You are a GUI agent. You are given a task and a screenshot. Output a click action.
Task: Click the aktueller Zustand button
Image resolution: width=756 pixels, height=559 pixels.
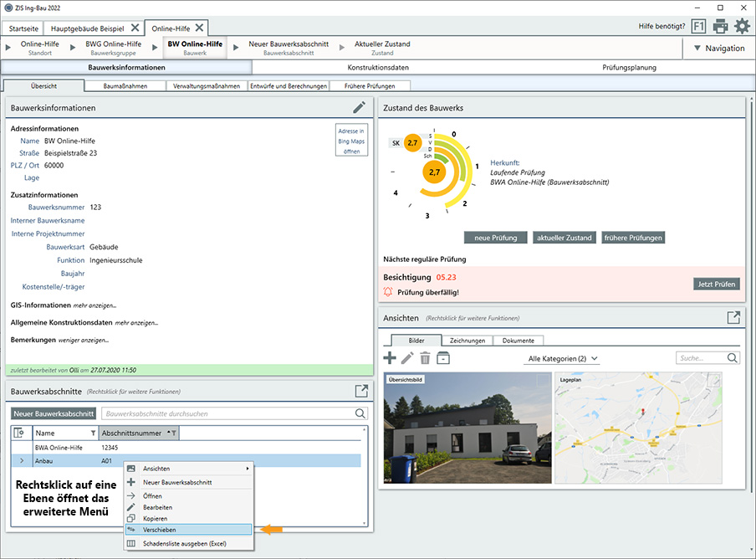[564, 238]
